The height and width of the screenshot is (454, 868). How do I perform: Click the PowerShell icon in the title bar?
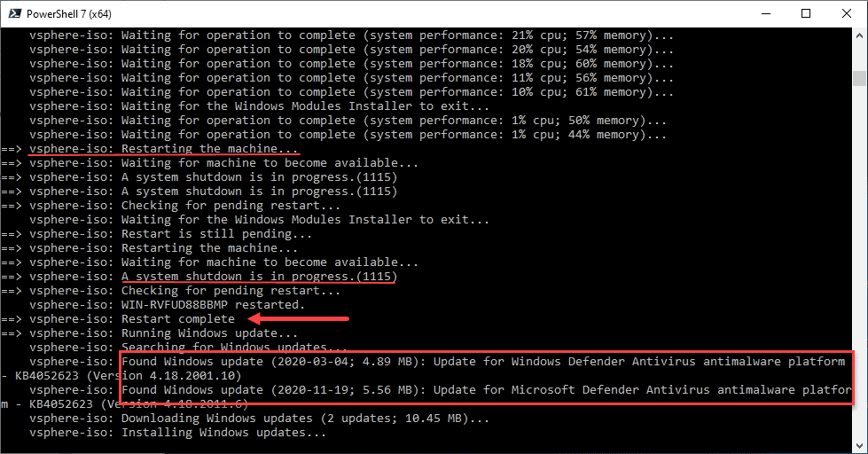[15, 14]
